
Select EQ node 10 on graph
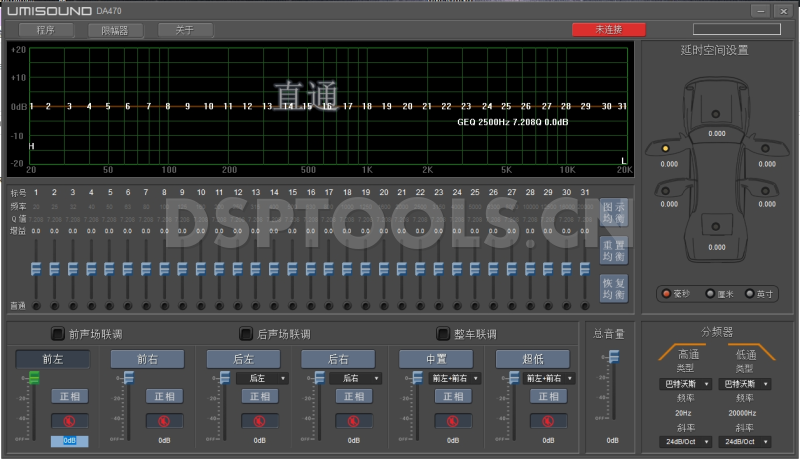point(208,106)
